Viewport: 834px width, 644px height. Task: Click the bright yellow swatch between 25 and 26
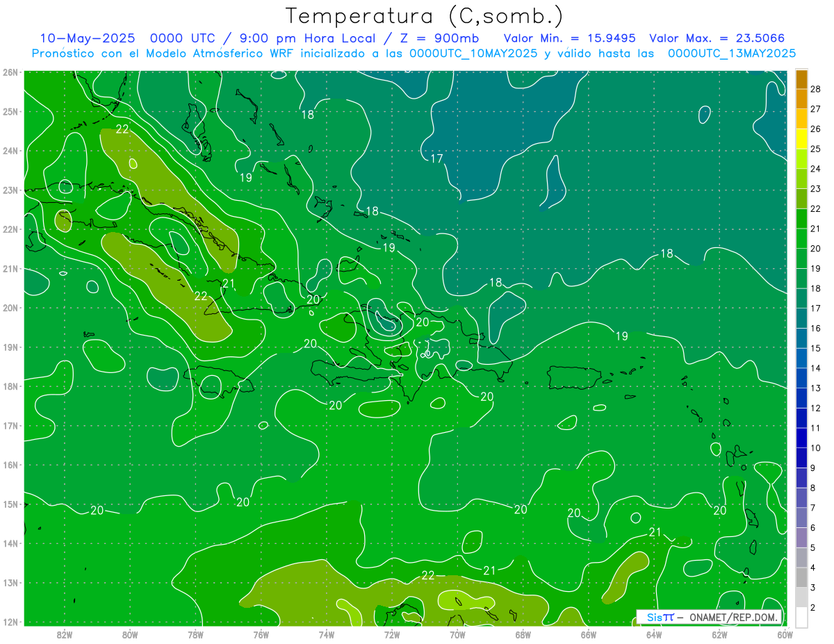[801, 139]
